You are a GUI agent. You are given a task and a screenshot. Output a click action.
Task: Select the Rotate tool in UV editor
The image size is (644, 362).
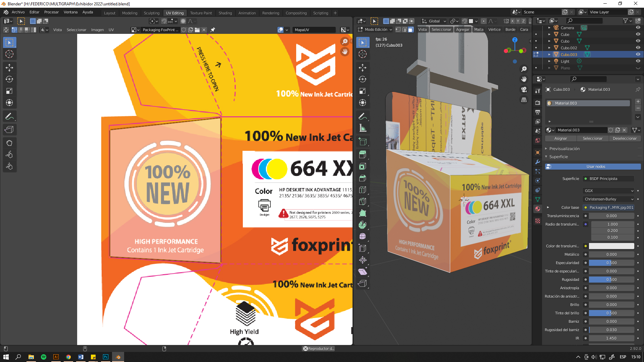click(x=9, y=79)
